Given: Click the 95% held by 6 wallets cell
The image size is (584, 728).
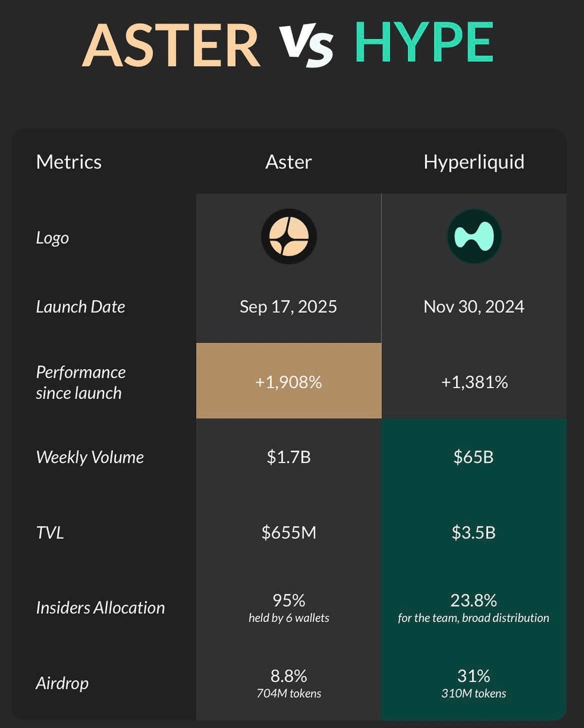Looking at the screenshot, I should click(x=288, y=607).
